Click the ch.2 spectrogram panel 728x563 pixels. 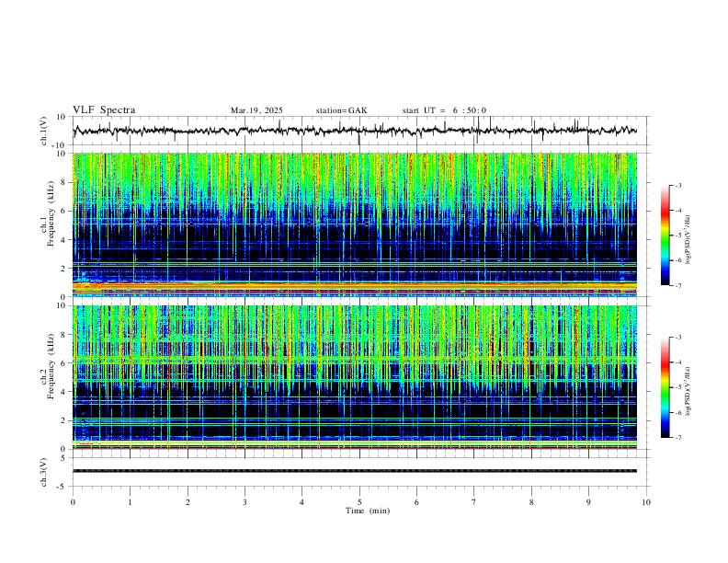[x=355, y=377]
